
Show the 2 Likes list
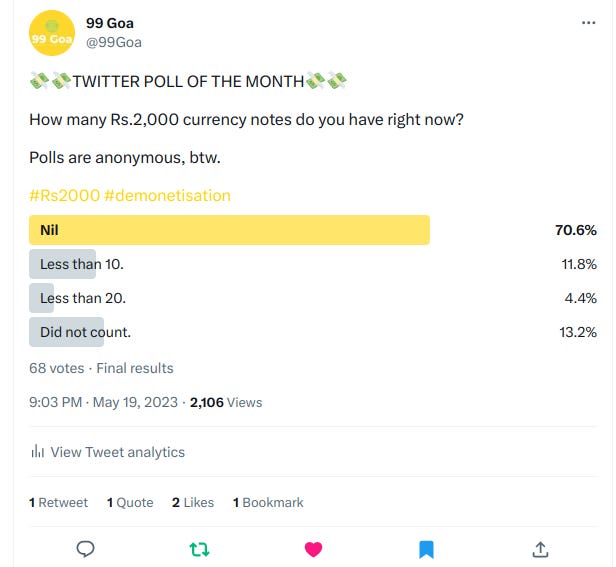[x=193, y=503]
